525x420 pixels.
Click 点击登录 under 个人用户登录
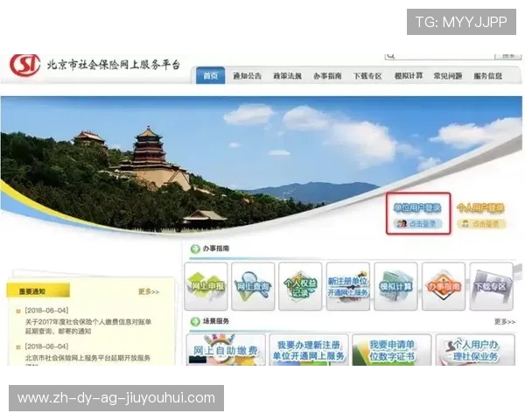[x=481, y=224]
